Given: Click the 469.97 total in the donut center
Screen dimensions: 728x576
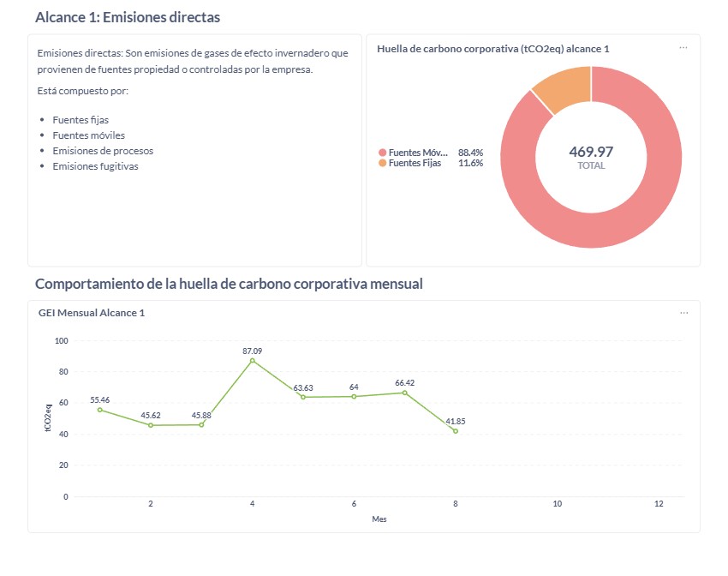Looking at the screenshot, I should point(591,152).
